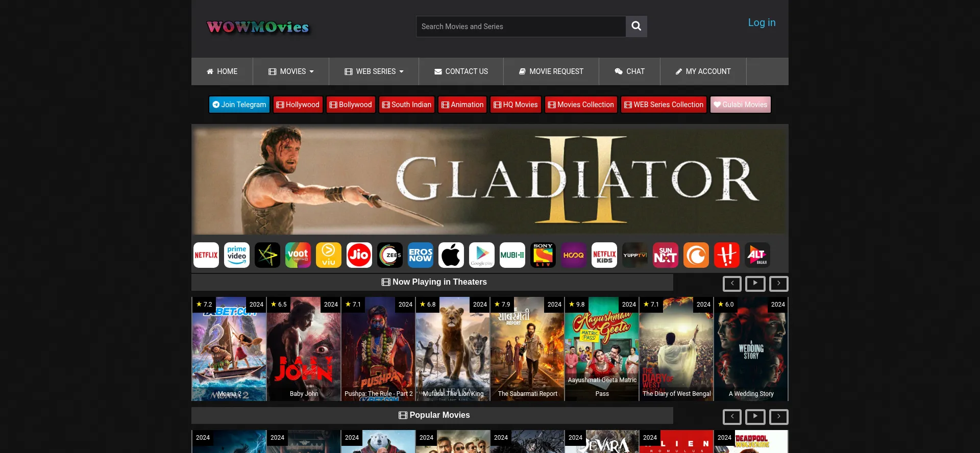Open the Eros Now icon

click(421, 255)
